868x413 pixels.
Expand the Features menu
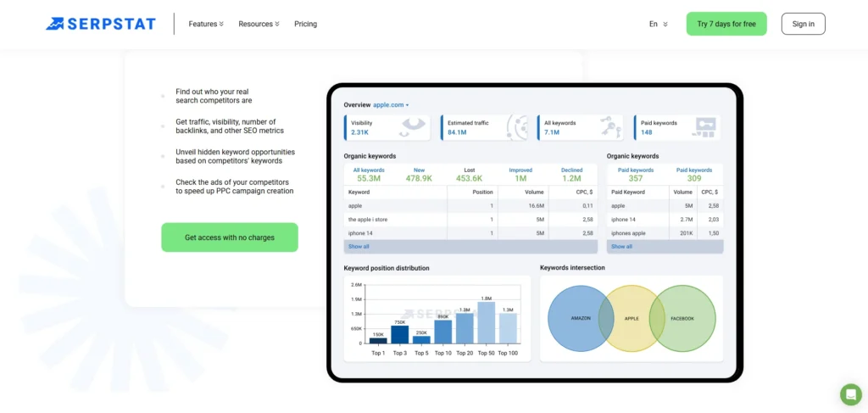pyautogui.click(x=206, y=24)
